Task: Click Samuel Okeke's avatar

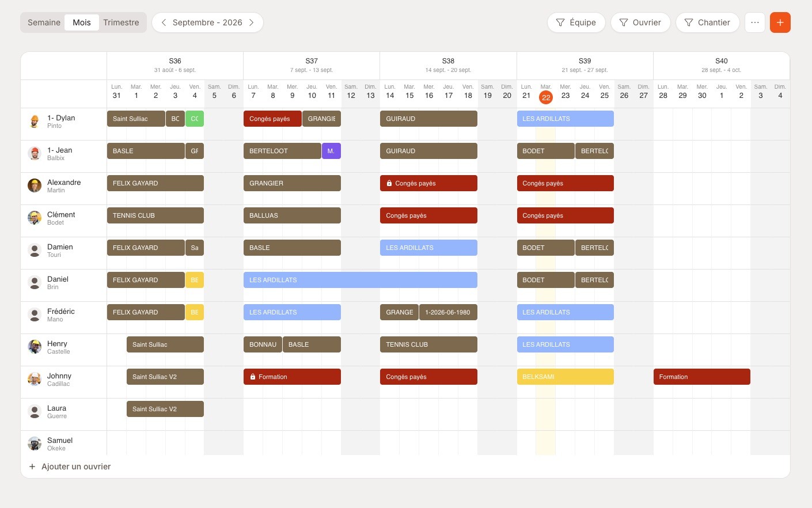Action: [x=35, y=443]
